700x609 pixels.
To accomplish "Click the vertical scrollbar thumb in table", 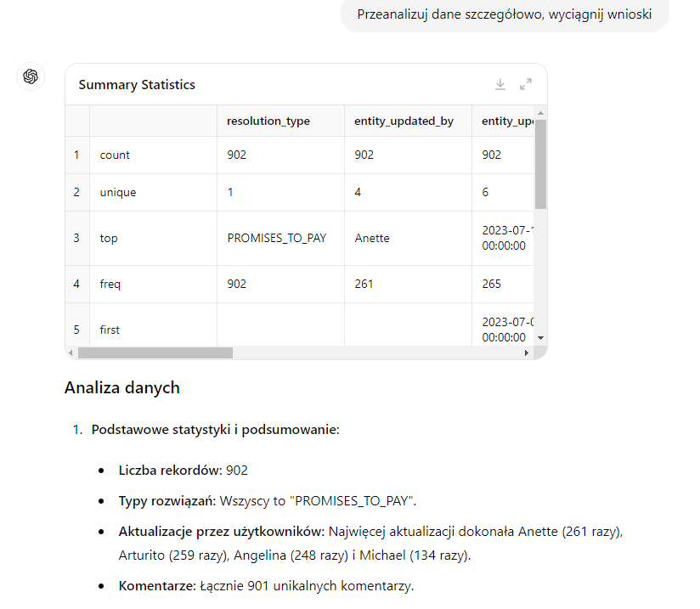I will pos(541,161).
